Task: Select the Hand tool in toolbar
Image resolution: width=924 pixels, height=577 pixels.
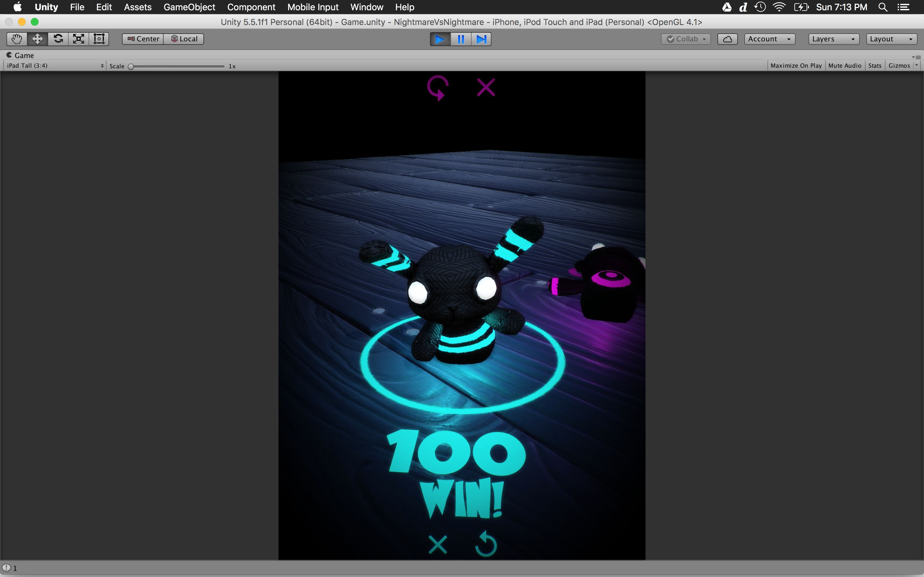Action: click(x=17, y=39)
